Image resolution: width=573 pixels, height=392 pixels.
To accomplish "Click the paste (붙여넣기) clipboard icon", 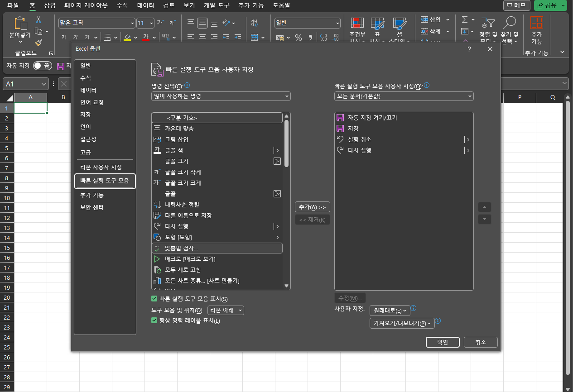I will point(20,23).
